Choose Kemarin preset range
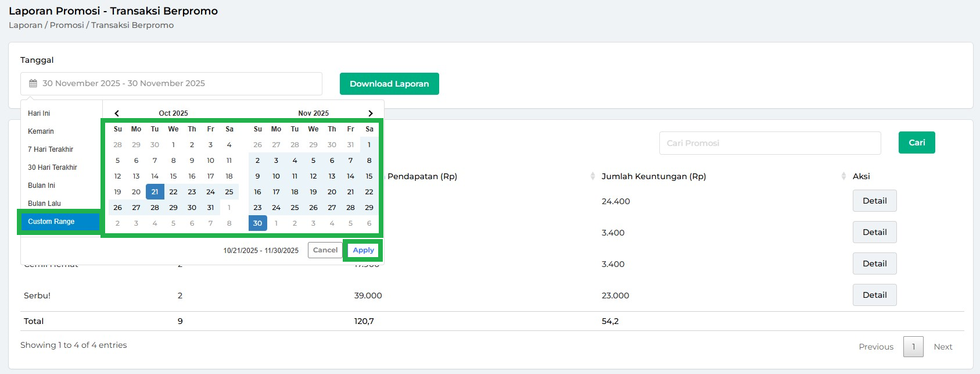The image size is (980, 374). pos(41,131)
